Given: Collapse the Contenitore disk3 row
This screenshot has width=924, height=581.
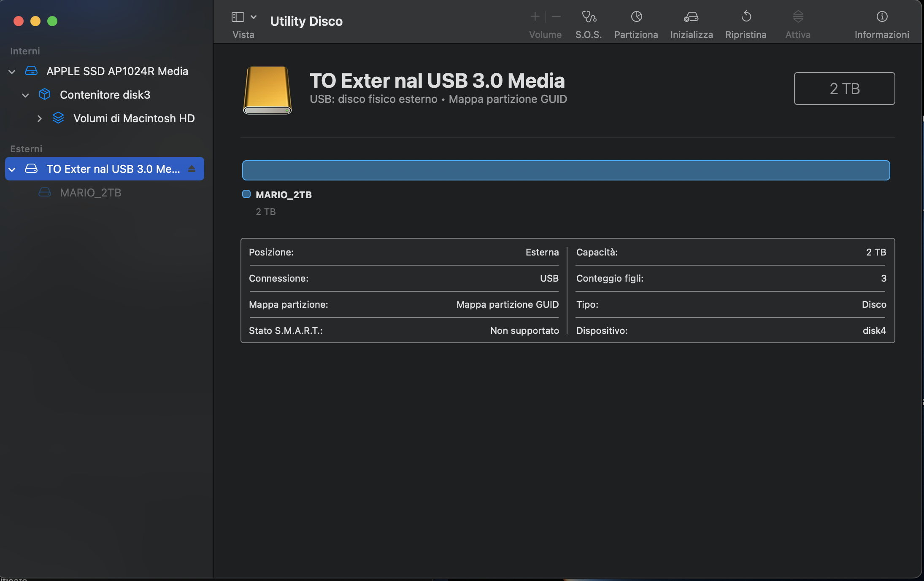Looking at the screenshot, I should click(x=25, y=95).
